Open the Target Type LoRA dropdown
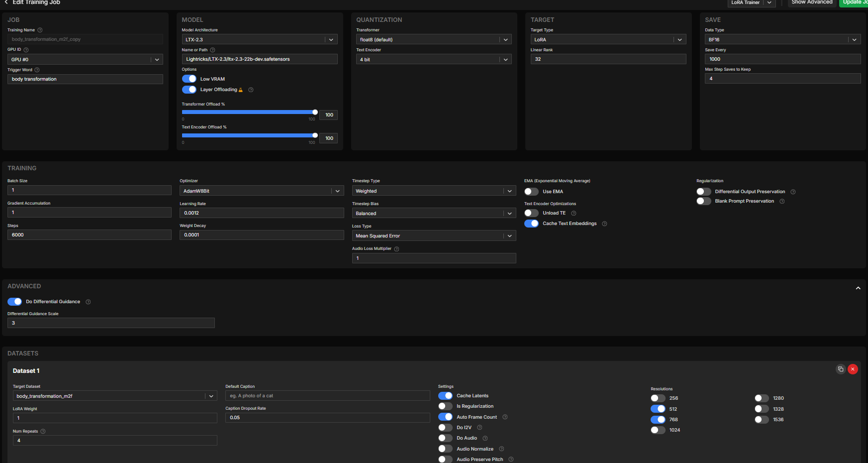868x463 pixels. [608, 40]
